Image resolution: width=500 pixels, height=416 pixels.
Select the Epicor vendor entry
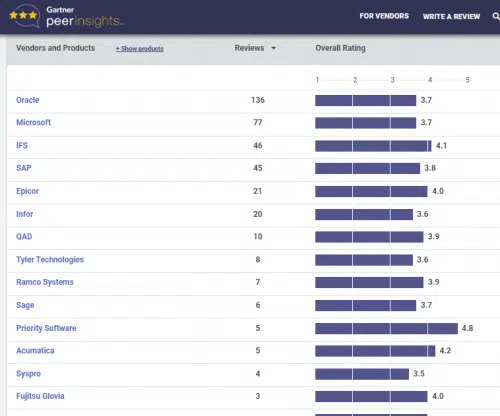(27, 191)
